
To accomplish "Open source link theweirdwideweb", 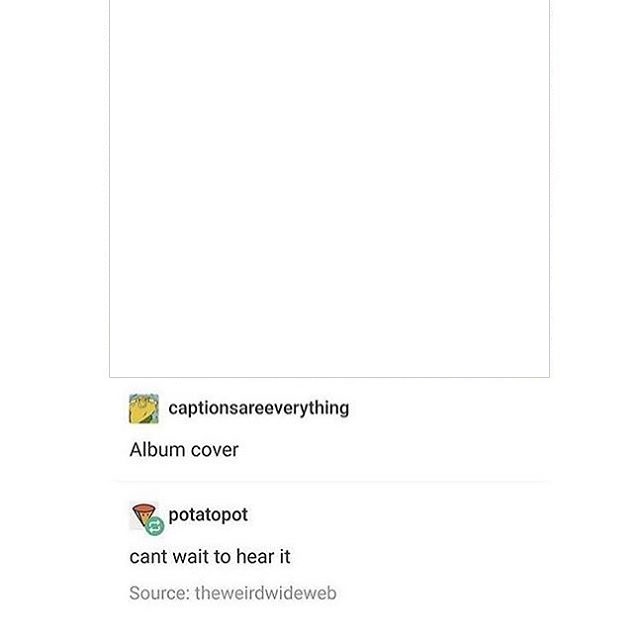I will 265,593.
